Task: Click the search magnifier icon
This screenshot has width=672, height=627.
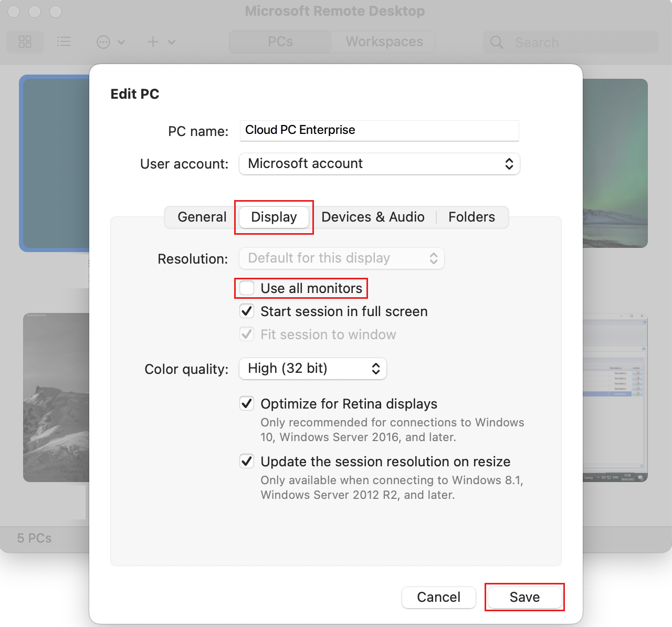Action: point(496,42)
